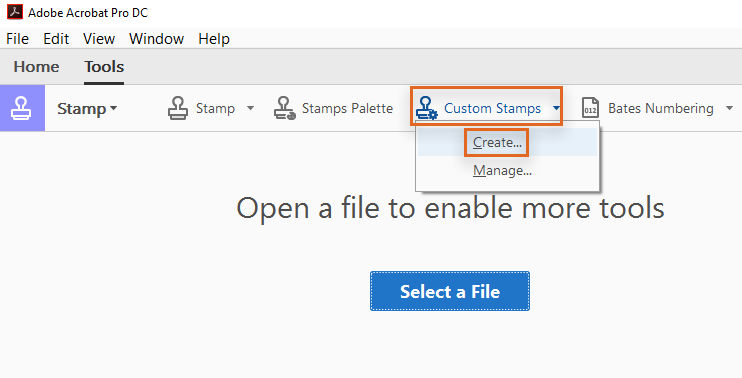The height and width of the screenshot is (378, 742).
Task: Click the Stamp toolbar icon
Action: pos(178,108)
